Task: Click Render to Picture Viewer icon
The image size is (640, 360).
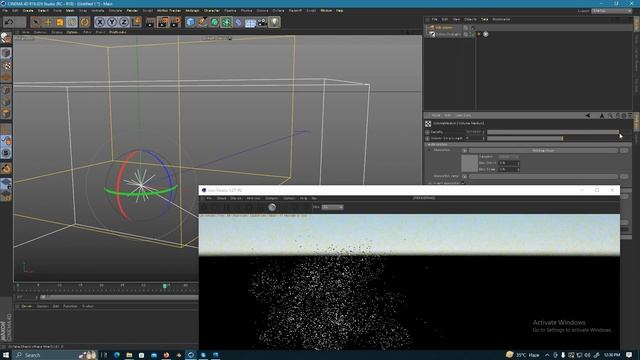Action: (163, 22)
